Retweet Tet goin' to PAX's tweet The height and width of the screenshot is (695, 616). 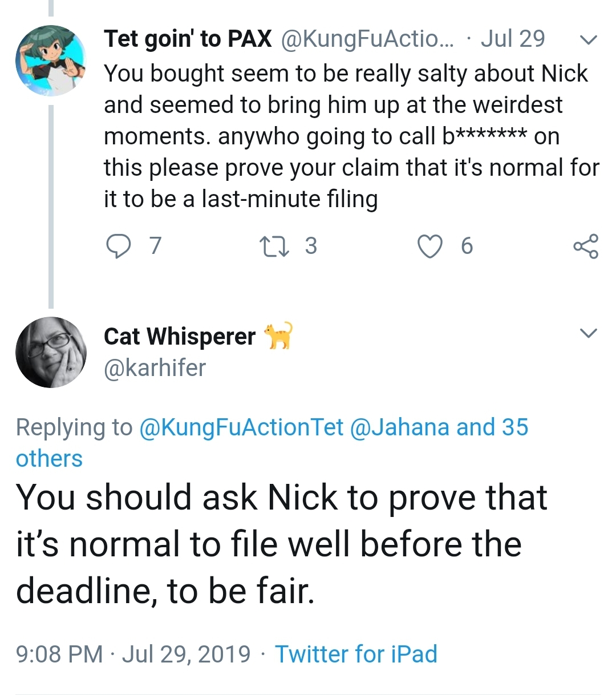point(273,247)
